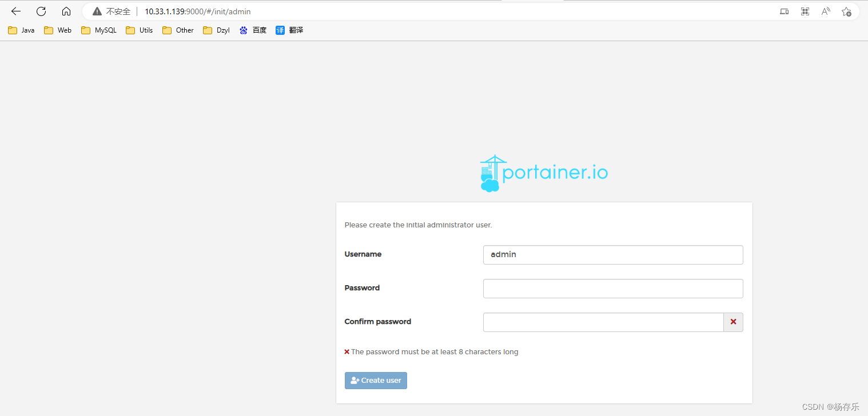The image size is (868, 416).
Task: Open the cast/device icon in the address bar
Action: pyautogui.click(x=784, y=11)
